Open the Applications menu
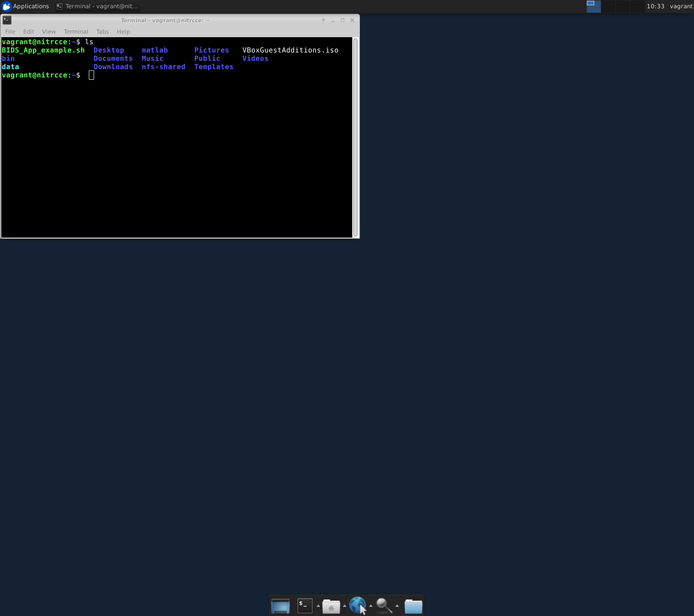Image resolution: width=694 pixels, height=616 pixels. click(25, 6)
